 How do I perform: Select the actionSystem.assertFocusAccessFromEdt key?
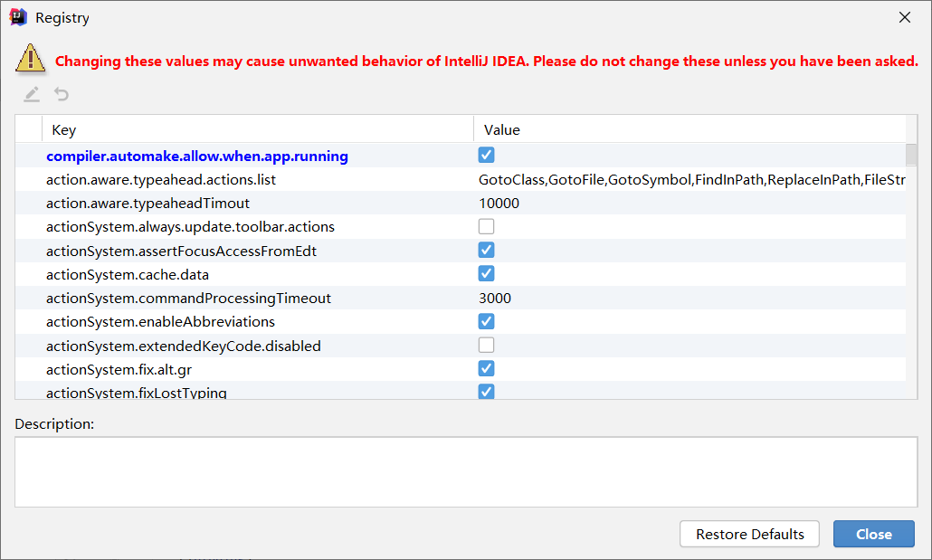(181, 251)
